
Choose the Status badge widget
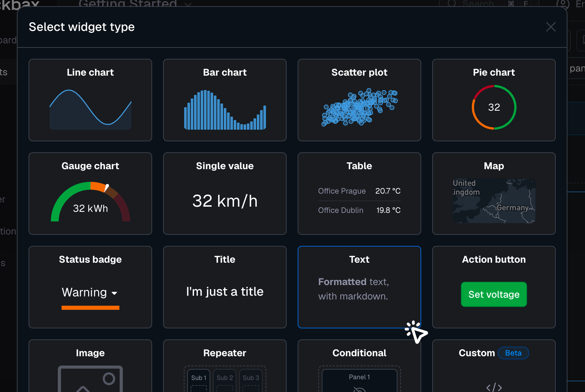point(90,287)
